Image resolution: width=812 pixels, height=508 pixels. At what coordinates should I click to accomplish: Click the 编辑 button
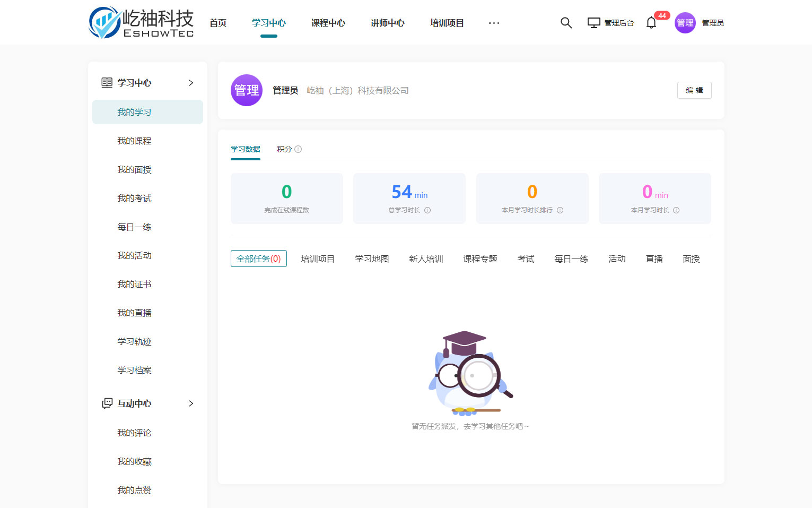point(694,90)
